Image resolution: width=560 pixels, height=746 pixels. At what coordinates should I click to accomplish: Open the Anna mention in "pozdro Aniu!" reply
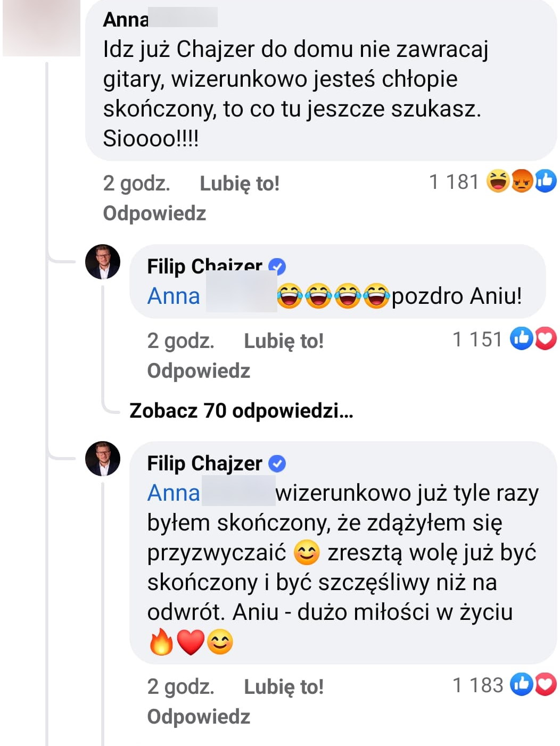click(174, 296)
